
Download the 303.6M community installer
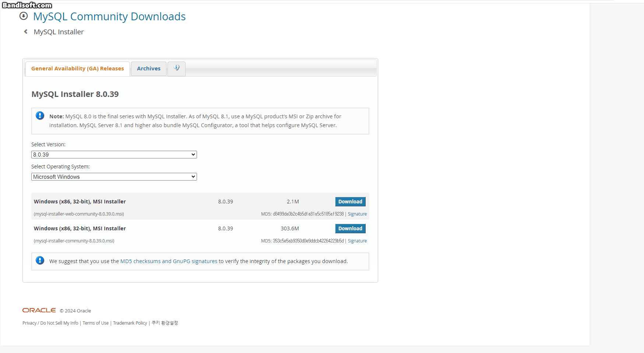[x=350, y=228]
